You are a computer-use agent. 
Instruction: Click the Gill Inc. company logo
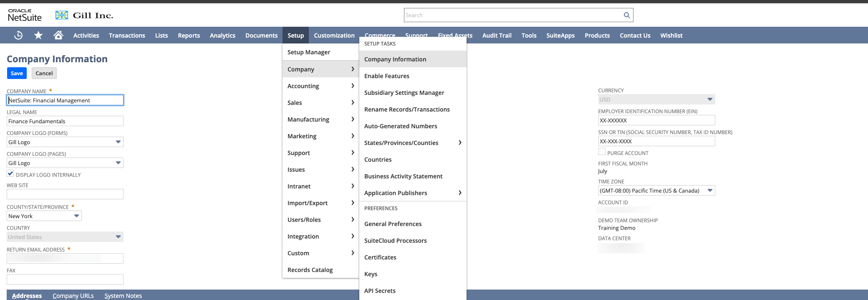84,15
